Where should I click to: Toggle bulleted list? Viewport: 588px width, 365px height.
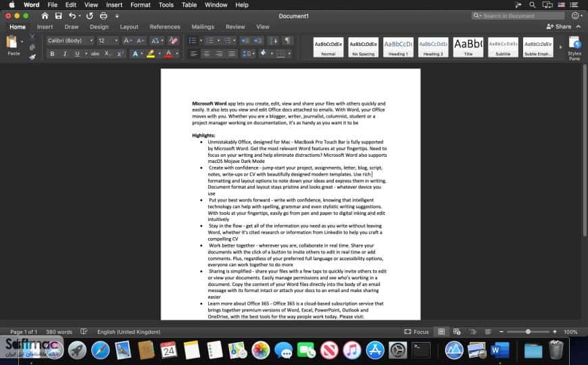(x=193, y=41)
